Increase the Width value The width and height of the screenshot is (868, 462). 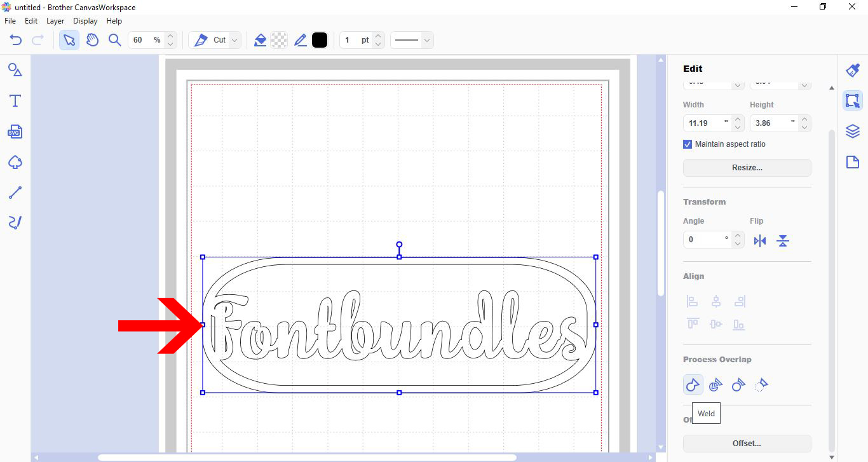(x=738, y=119)
